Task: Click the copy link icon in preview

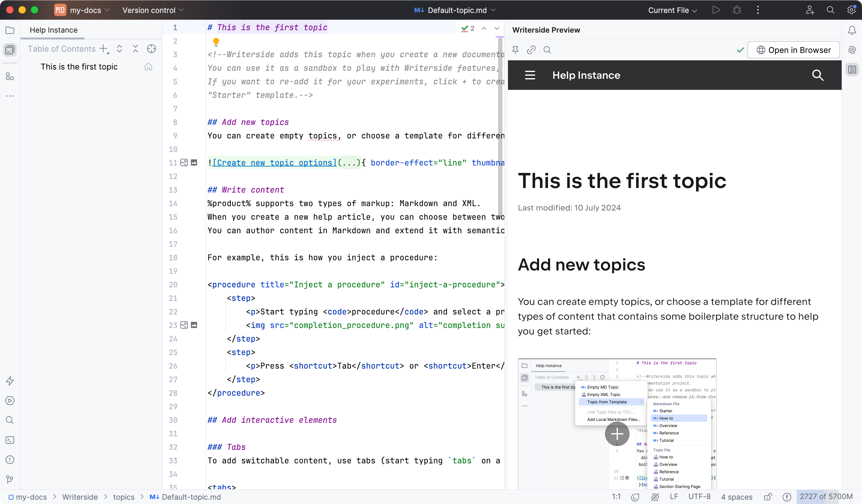Action: point(531,50)
